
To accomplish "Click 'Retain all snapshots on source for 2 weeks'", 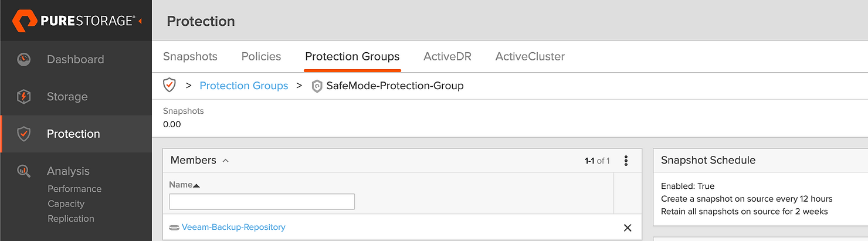I will [x=744, y=211].
